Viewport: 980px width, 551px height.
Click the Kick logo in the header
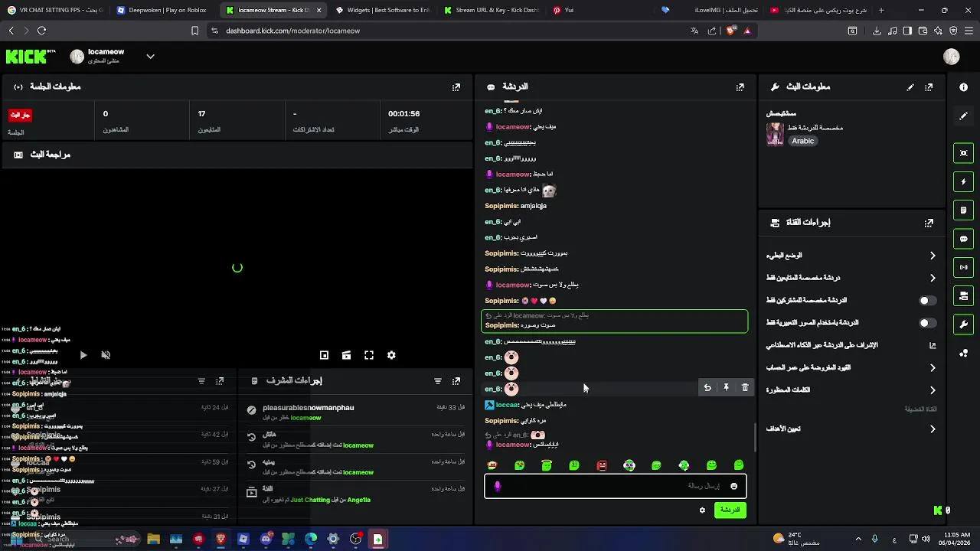point(31,56)
